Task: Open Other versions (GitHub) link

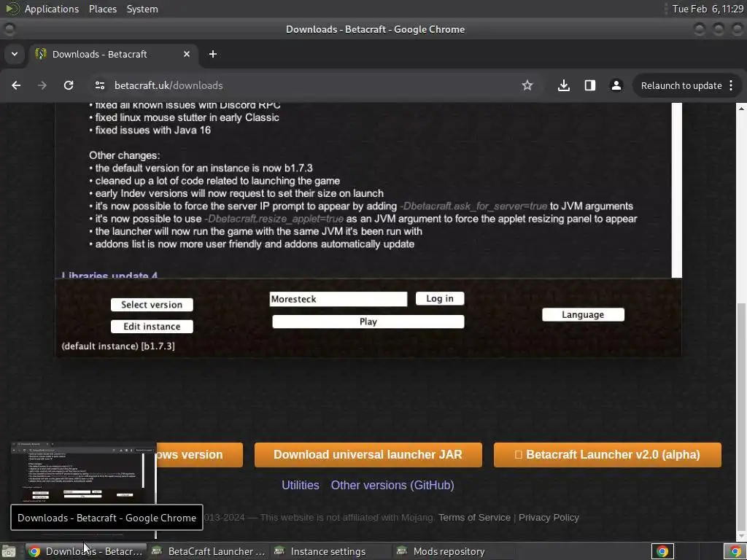Action: [392, 485]
